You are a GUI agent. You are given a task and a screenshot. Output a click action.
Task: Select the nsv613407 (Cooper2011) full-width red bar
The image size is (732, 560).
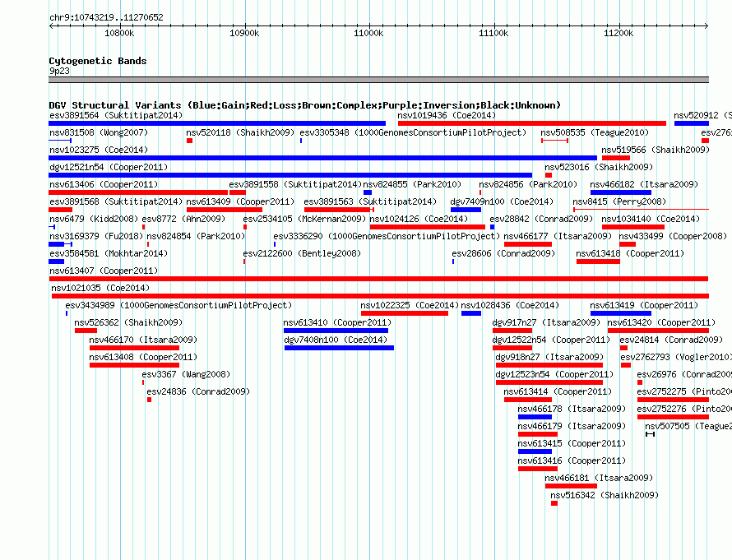378,279
